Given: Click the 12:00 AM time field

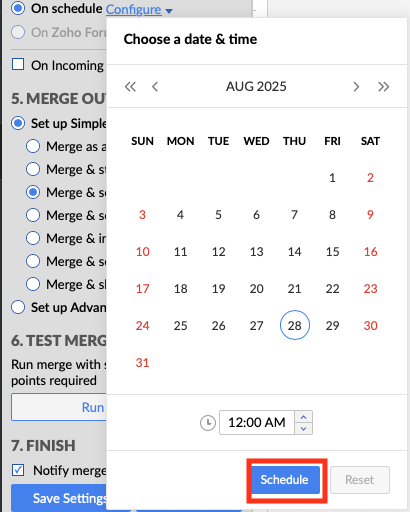Looking at the screenshot, I should click(x=257, y=423).
